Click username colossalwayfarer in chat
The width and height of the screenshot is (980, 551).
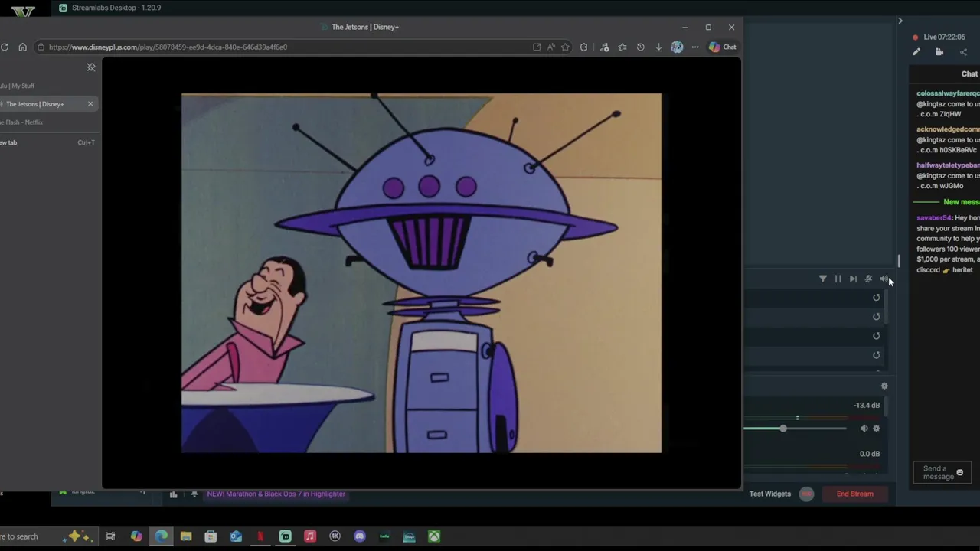pos(948,93)
